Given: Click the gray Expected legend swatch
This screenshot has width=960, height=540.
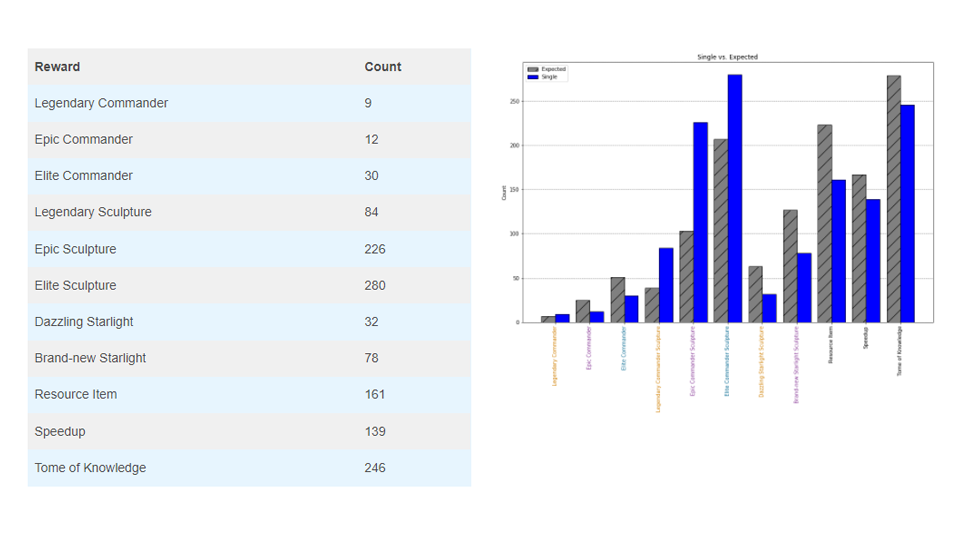Looking at the screenshot, I should (x=533, y=69).
